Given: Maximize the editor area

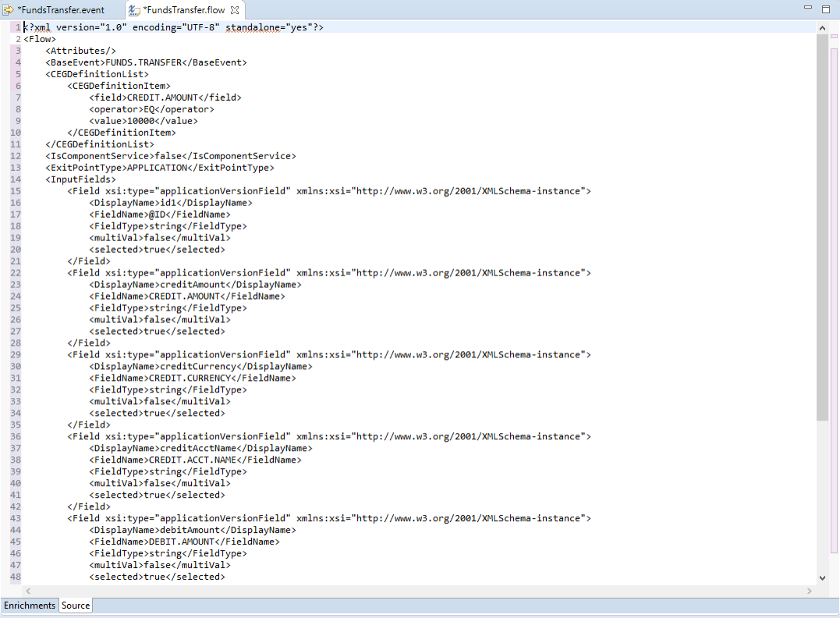Looking at the screenshot, I should point(826,9).
